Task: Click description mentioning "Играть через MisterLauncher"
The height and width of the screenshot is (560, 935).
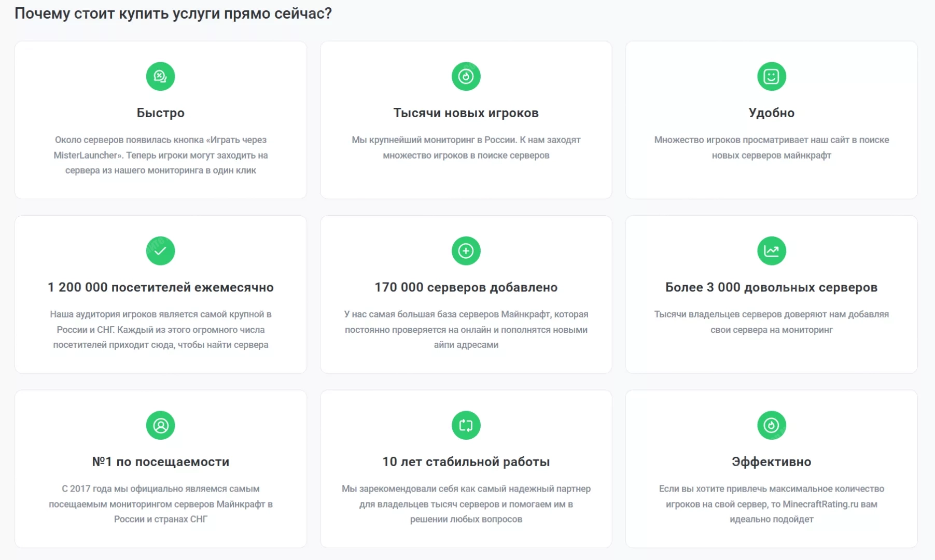Action: click(x=160, y=155)
